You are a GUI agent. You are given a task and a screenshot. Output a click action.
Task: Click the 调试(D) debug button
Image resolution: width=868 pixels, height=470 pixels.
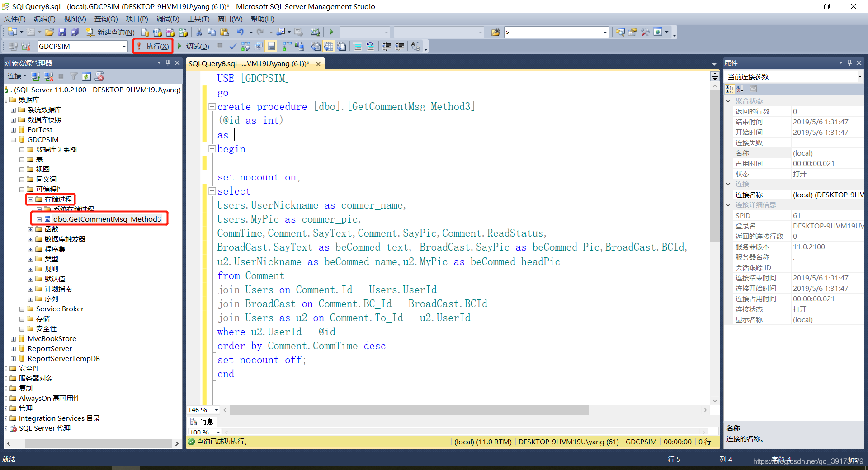pyautogui.click(x=193, y=46)
